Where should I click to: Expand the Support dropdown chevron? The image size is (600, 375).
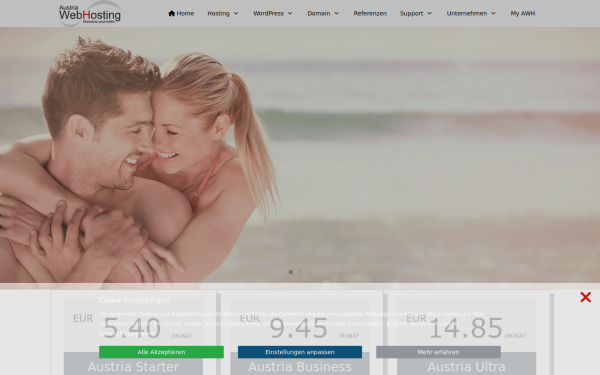point(429,13)
